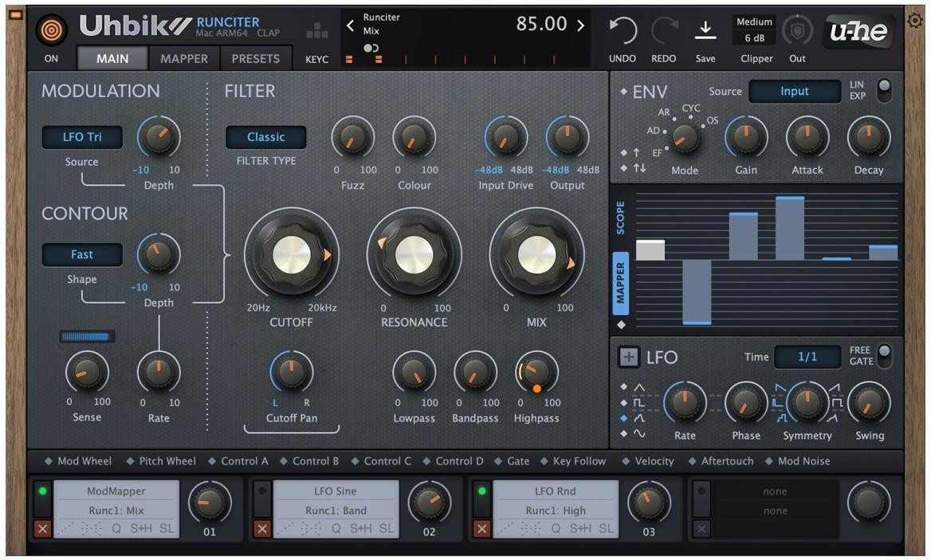Open the Fast contour shape dropdown

coord(82,254)
